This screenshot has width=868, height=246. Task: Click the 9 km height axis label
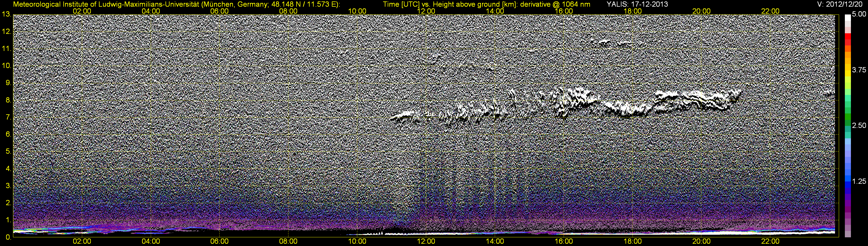coord(8,83)
